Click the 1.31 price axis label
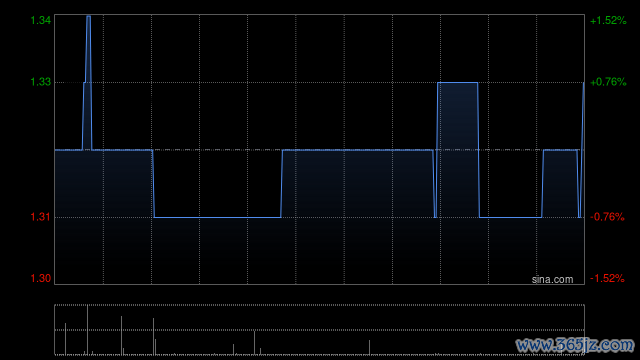 tap(41, 217)
